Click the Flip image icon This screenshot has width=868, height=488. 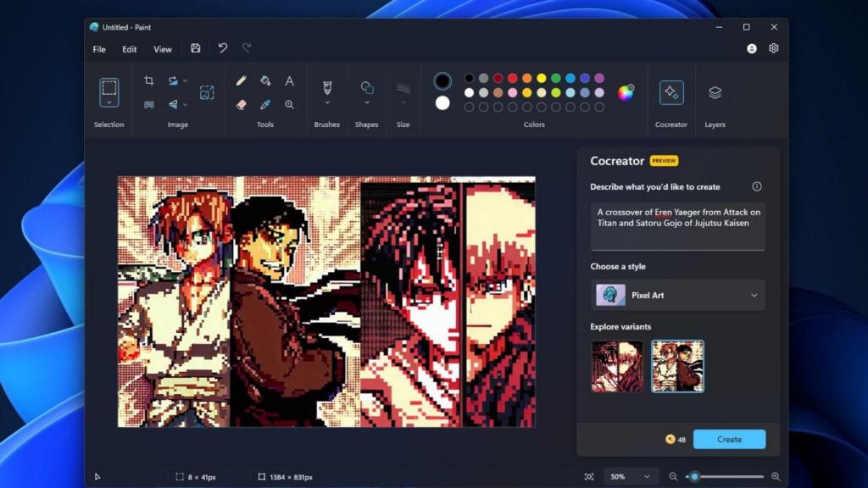tap(173, 104)
